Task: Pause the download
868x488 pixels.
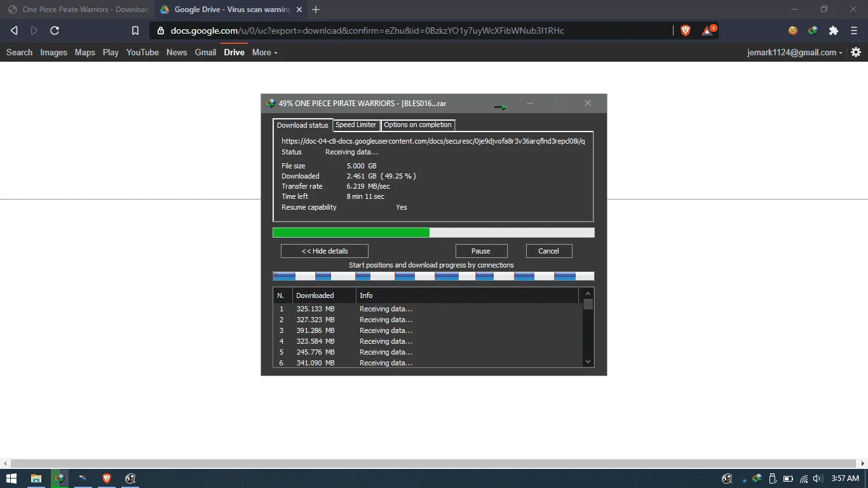Action: click(481, 251)
